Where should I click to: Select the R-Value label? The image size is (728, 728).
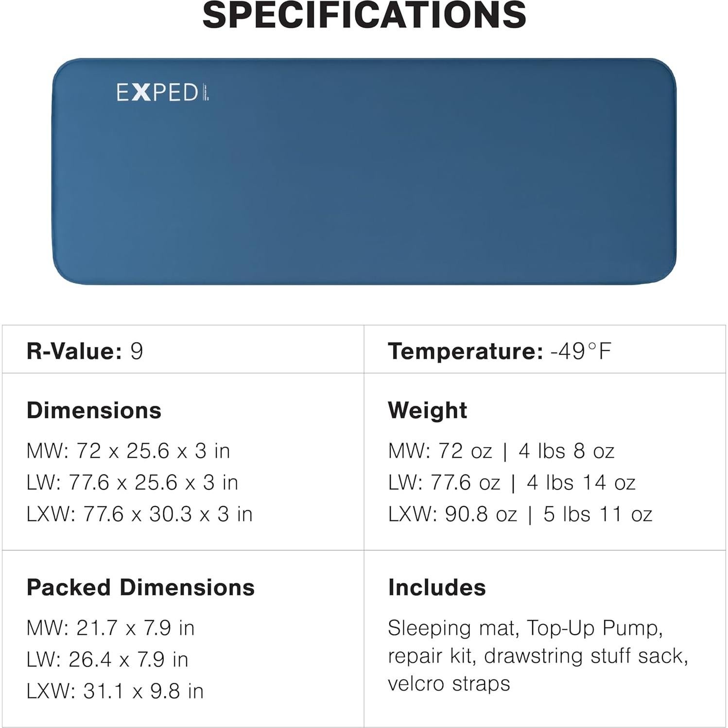74,351
